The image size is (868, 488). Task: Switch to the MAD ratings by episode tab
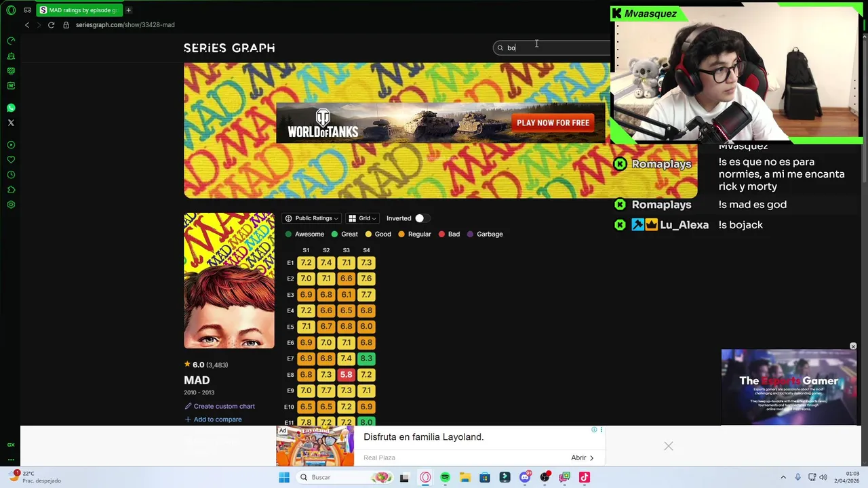pyautogui.click(x=80, y=10)
